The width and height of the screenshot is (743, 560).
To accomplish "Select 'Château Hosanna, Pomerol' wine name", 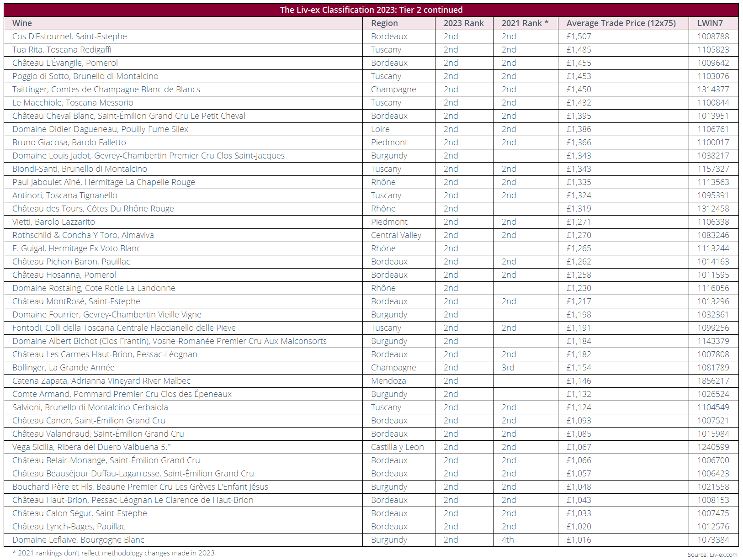I will [64, 275].
